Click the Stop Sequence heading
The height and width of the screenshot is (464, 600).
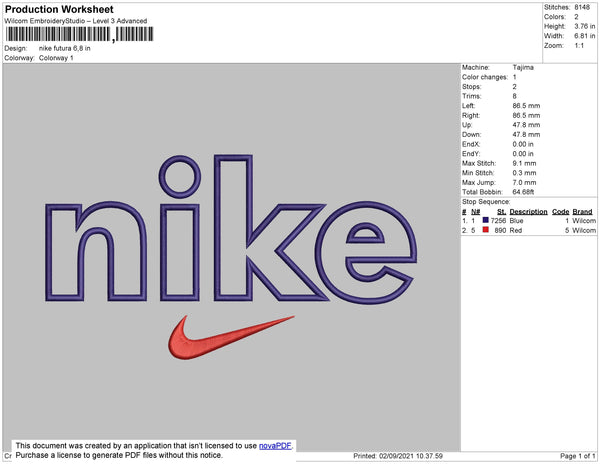coord(486,202)
